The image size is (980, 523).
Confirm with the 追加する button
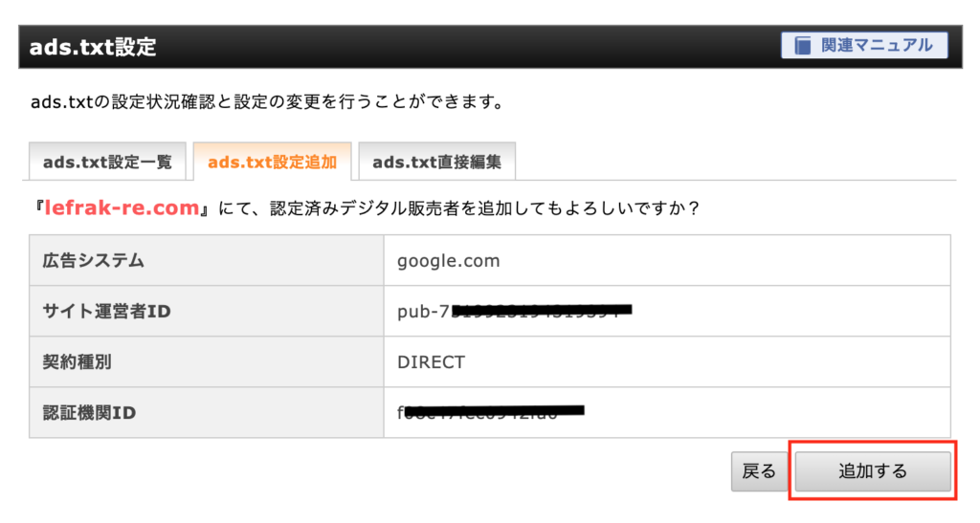pyautogui.click(x=873, y=471)
